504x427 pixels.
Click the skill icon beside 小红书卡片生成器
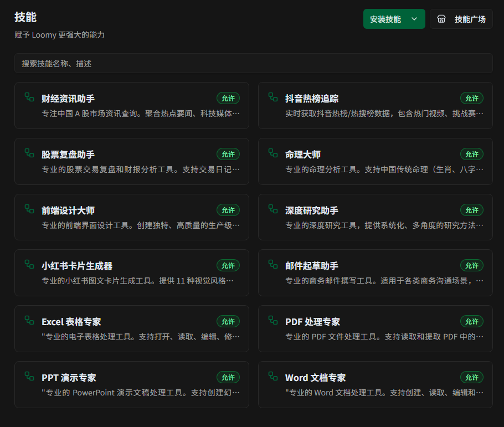tap(29, 265)
